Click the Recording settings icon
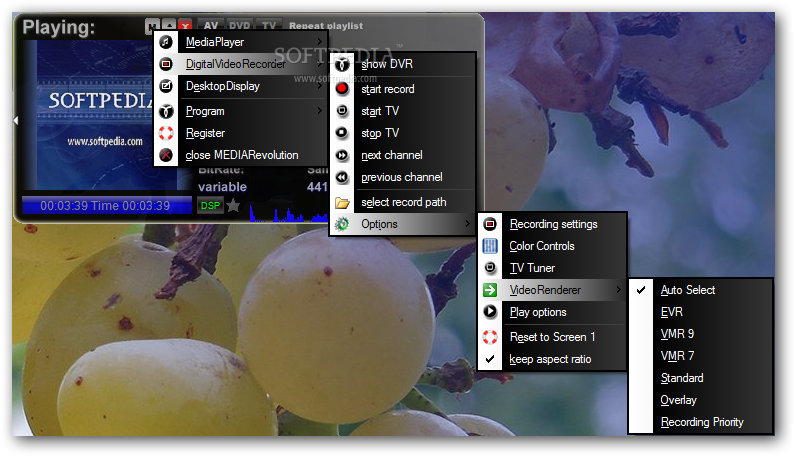This screenshot has width=795, height=456. click(x=490, y=224)
